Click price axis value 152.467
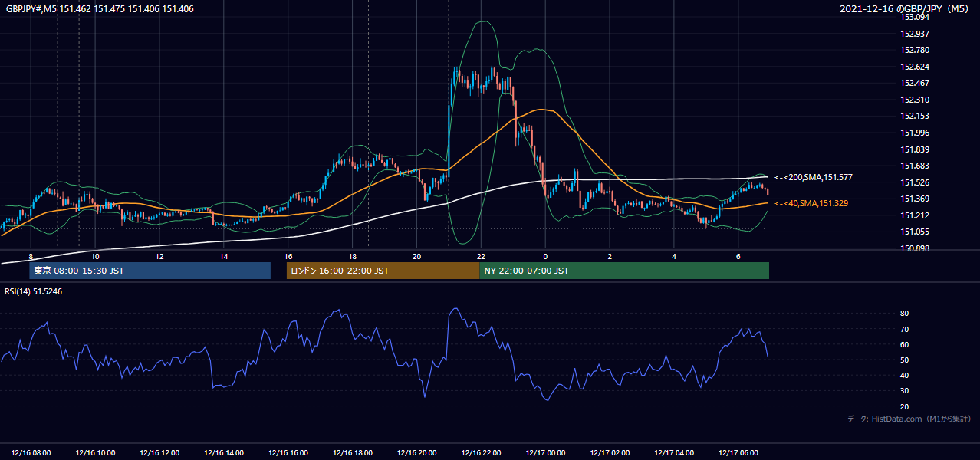980x460 pixels. click(915, 83)
